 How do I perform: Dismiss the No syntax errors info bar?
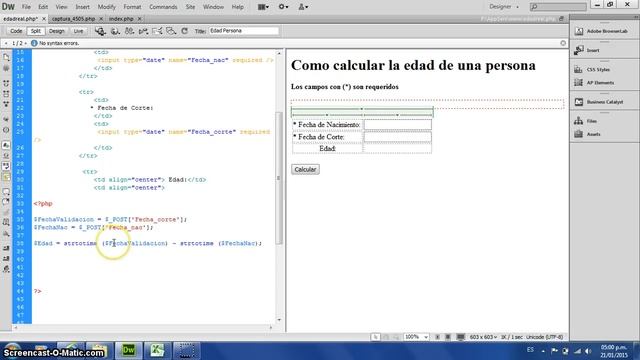point(563,43)
